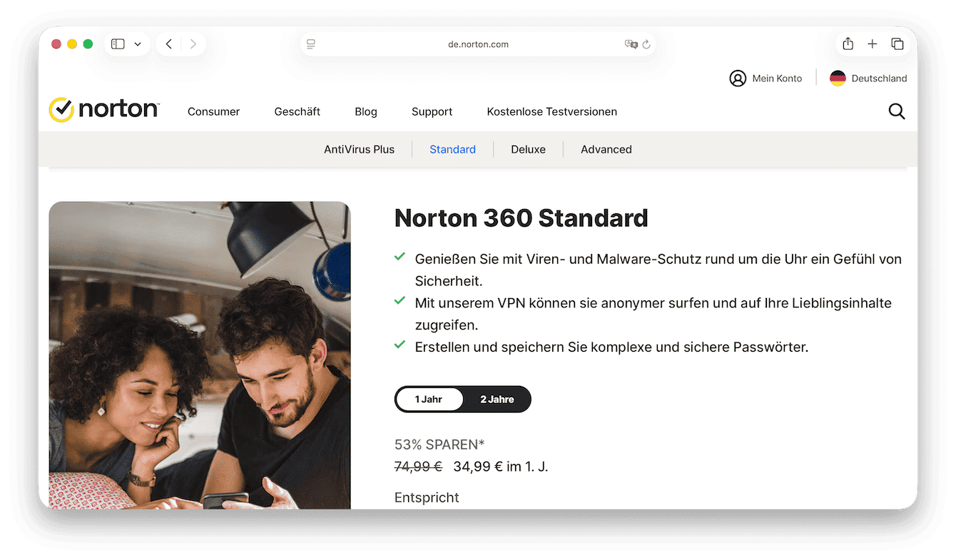This screenshot has width=956, height=560.
Task: Click the Norton logo
Action: tap(103, 108)
